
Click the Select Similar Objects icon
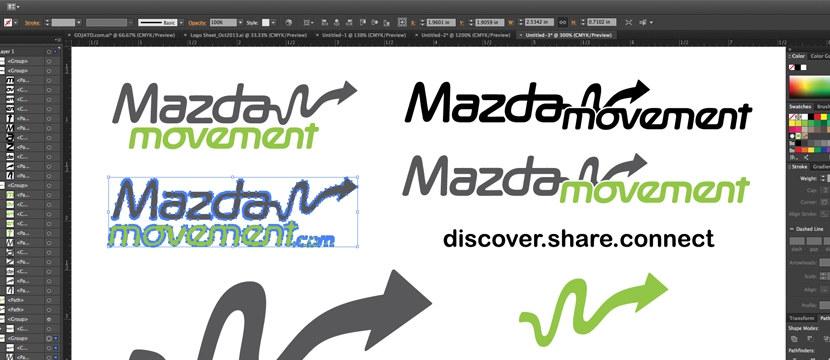pyautogui.click(x=643, y=23)
